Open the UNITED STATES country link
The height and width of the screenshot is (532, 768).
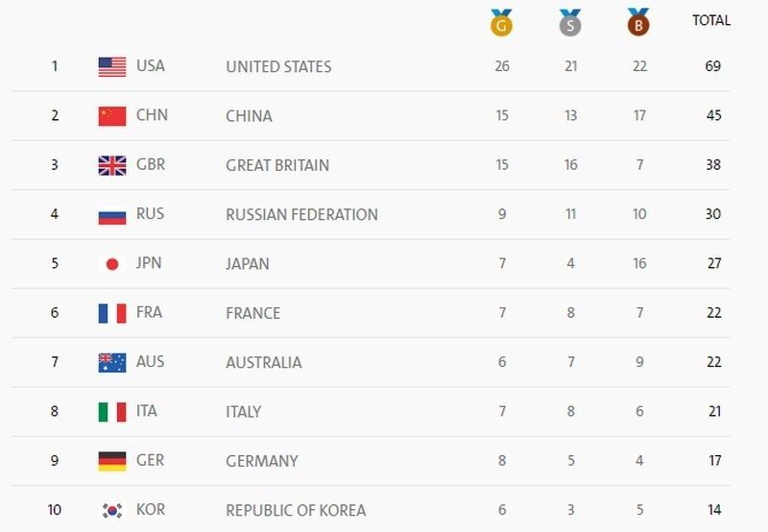click(x=278, y=67)
